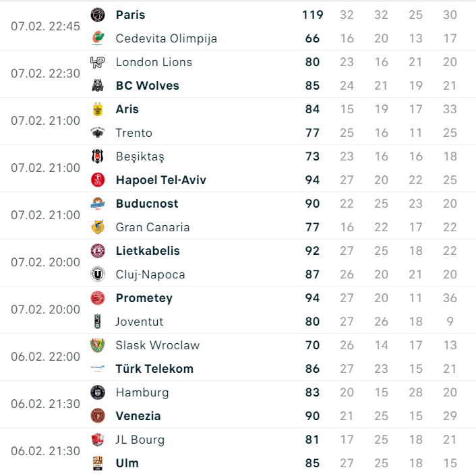This screenshot has height=474, width=476.
Task: Open the Gran Canaria team link
Action: tap(152, 227)
